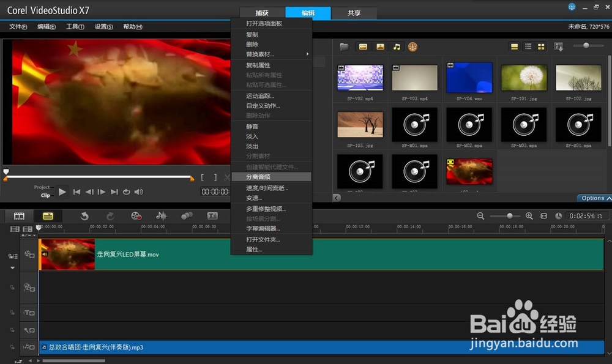This screenshot has height=364, width=612.
Task: Click the video track header icon
Action: coord(29,254)
